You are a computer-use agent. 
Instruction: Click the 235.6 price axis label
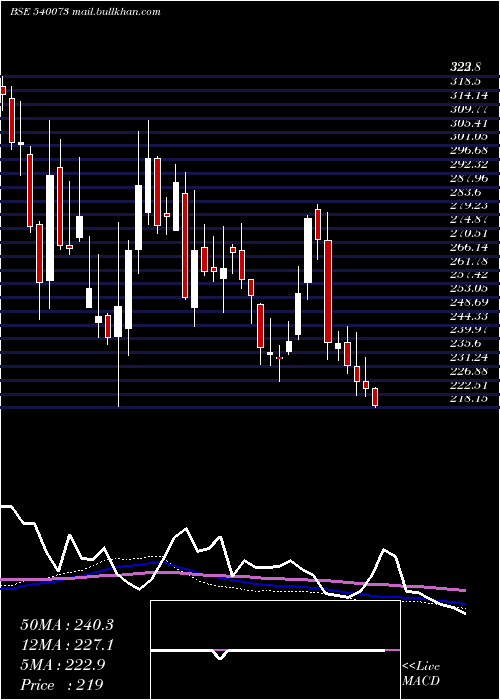coord(465,343)
